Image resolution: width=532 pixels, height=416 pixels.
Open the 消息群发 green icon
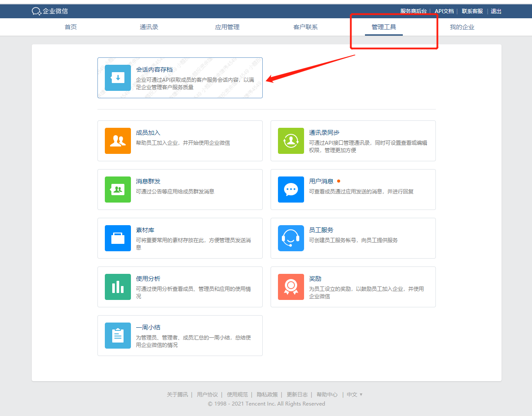pos(118,190)
